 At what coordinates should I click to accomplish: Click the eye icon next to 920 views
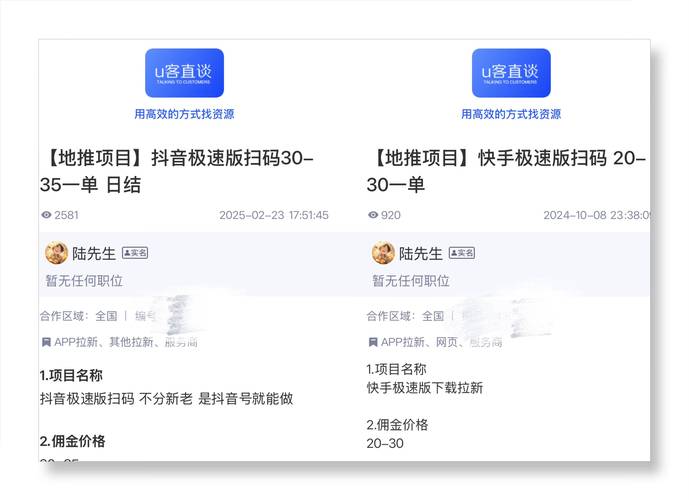373,215
